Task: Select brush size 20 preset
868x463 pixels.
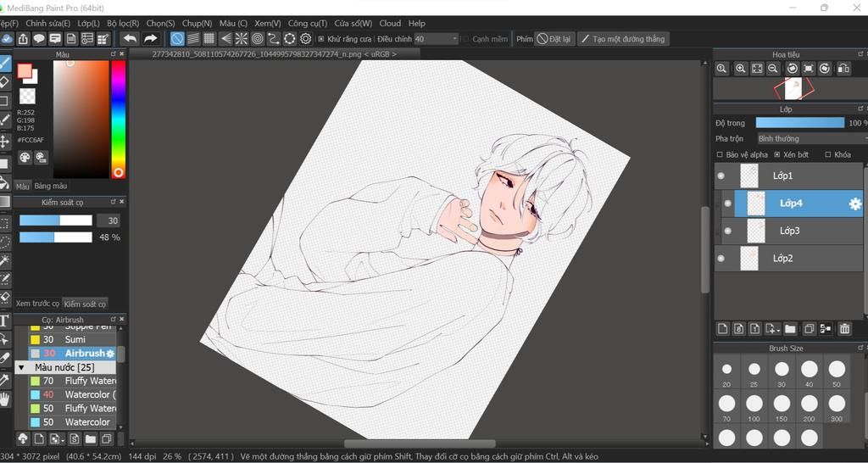Action: tap(726, 373)
